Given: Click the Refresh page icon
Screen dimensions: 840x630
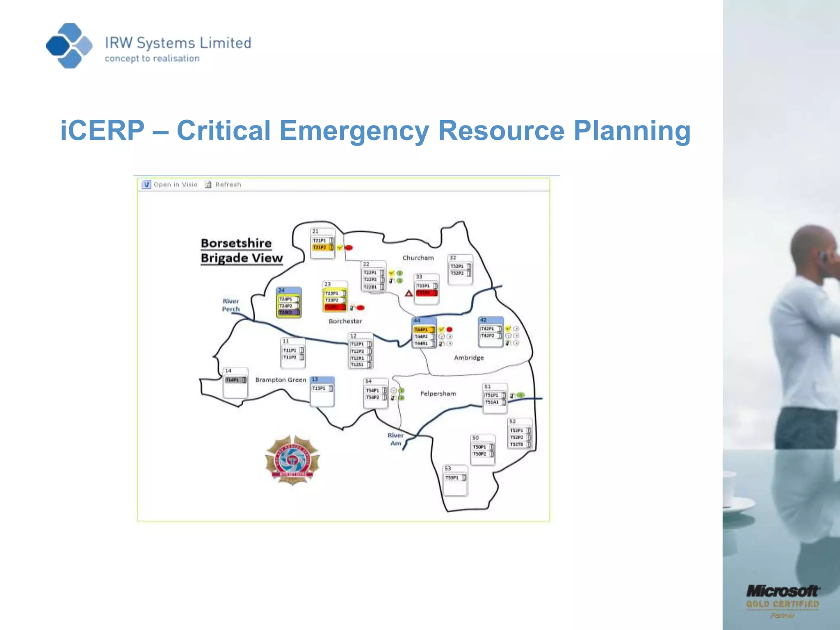Looking at the screenshot, I should click(x=208, y=185).
